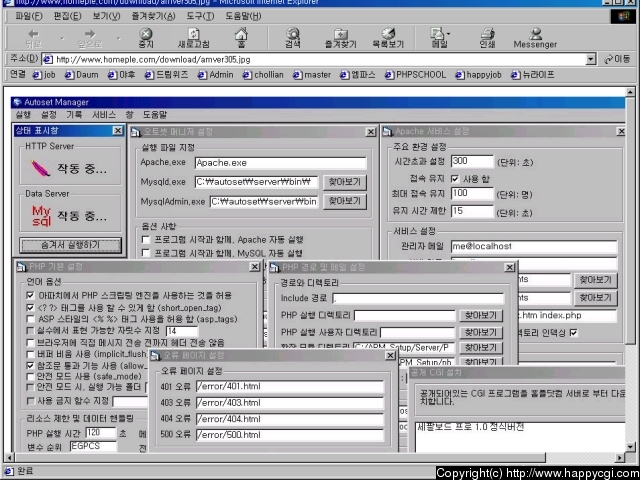
Task: Toggle the 접속 유지 사용 함 checkbox
Action: 455,179
